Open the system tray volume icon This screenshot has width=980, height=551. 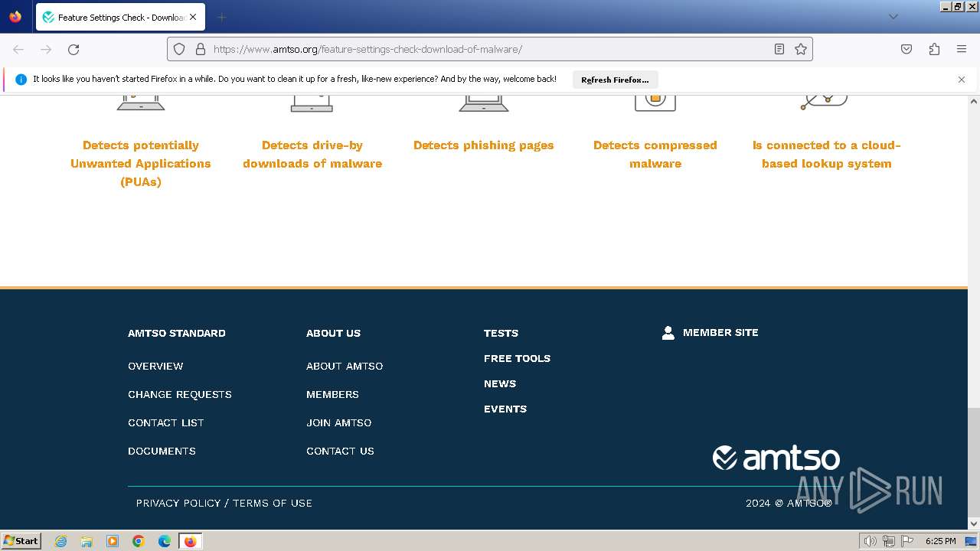point(870,541)
